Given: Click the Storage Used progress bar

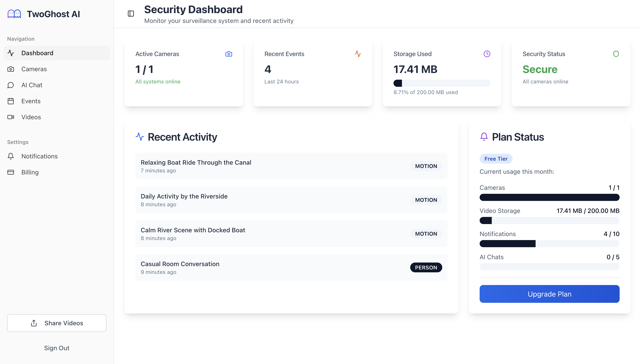Looking at the screenshot, I should (442, 83).
